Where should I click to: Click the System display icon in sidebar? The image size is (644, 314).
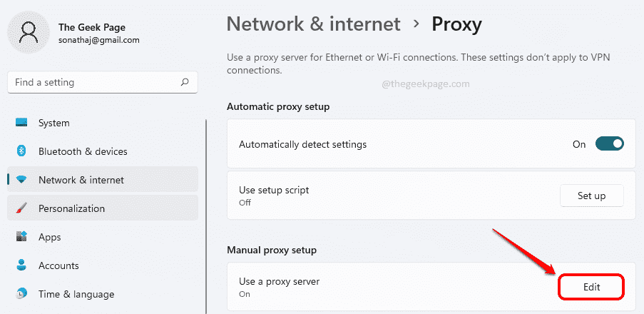point(21,123)
